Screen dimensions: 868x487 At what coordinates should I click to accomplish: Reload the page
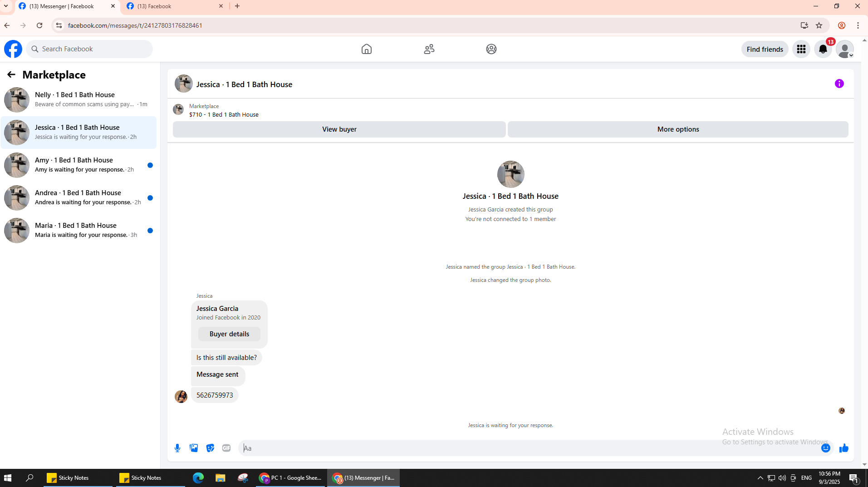point(39,25)
